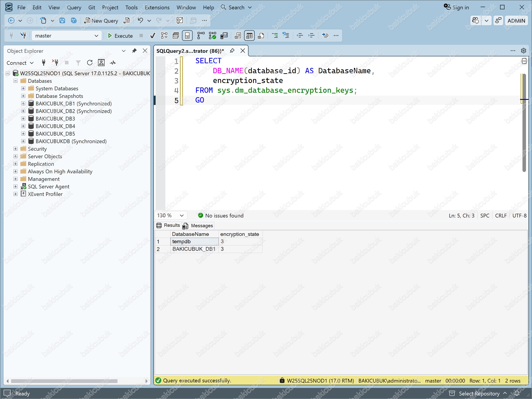
Task: Switch to the Results tab
Action: (168, 225)
